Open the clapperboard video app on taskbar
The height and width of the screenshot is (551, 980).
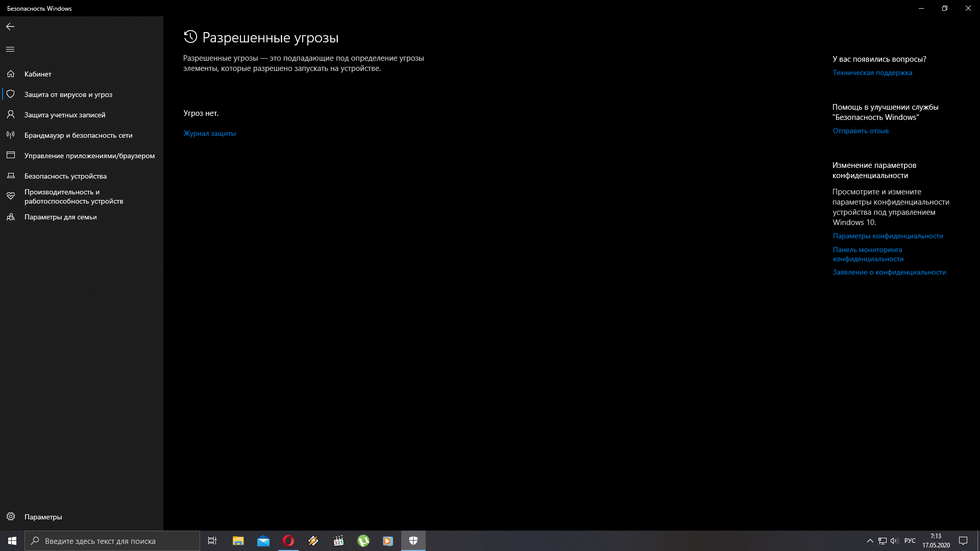[338, 541]
